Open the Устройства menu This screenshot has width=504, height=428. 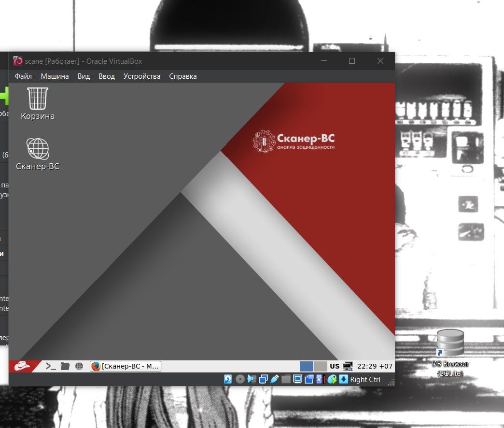tap(142, 76)
